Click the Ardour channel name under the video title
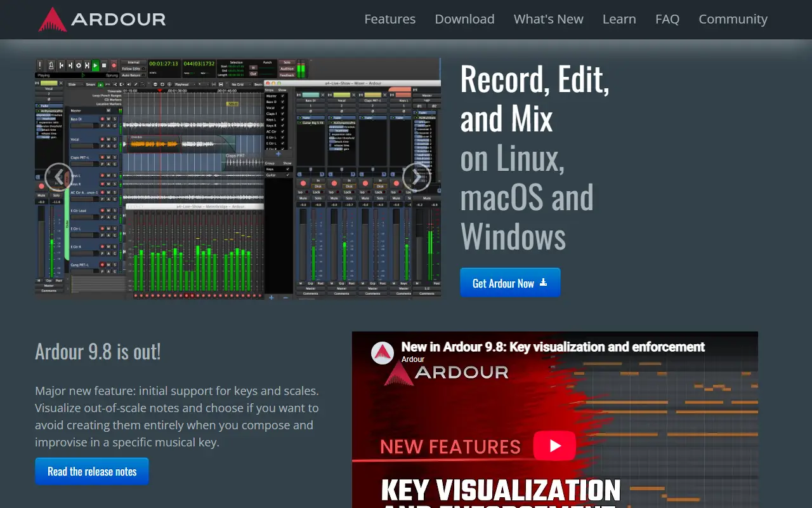The height and width of the screenshot is (508, 812). tap(413, 359)
